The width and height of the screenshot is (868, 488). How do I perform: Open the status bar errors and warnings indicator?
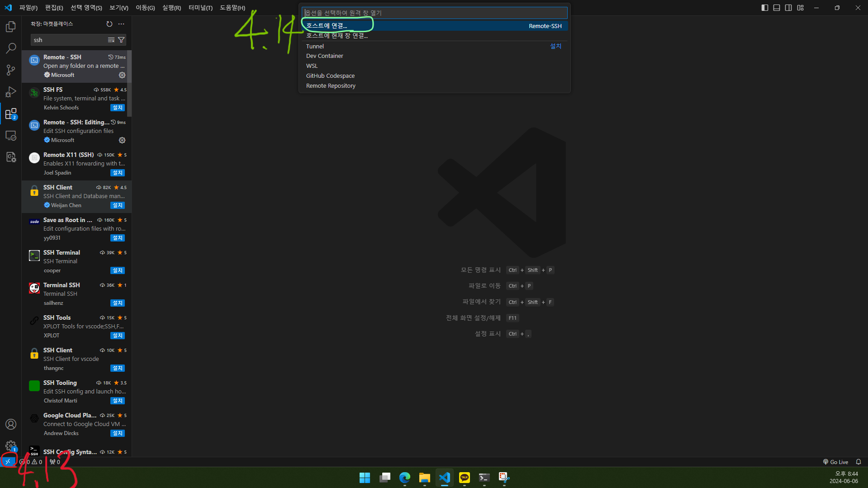(x=31, y=462)
